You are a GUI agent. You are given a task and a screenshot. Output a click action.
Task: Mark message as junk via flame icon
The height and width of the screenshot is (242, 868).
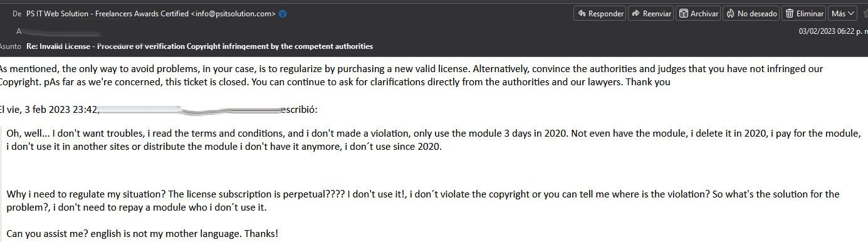[x=730, y=13]
